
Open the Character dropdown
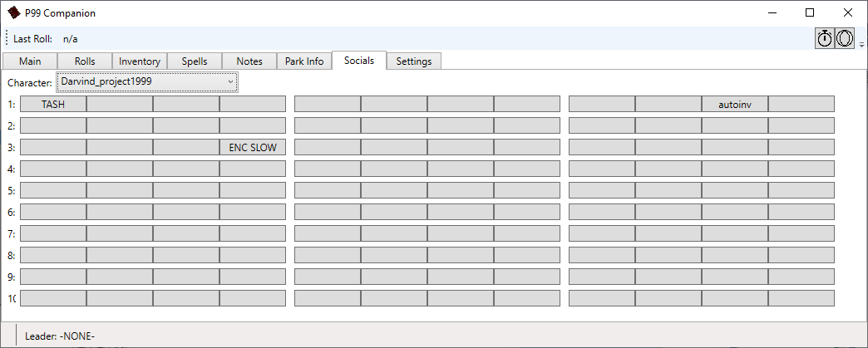coord(146,82)
